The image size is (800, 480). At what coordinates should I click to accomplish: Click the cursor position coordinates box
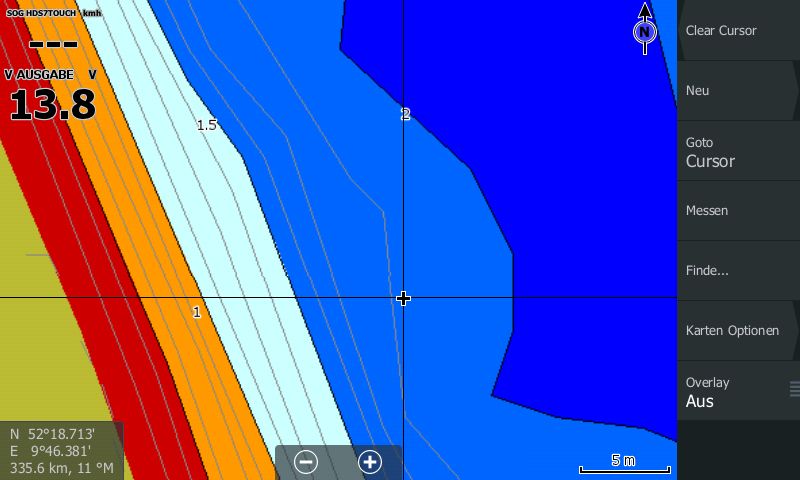pyautogui.click(x=61, y=451)
